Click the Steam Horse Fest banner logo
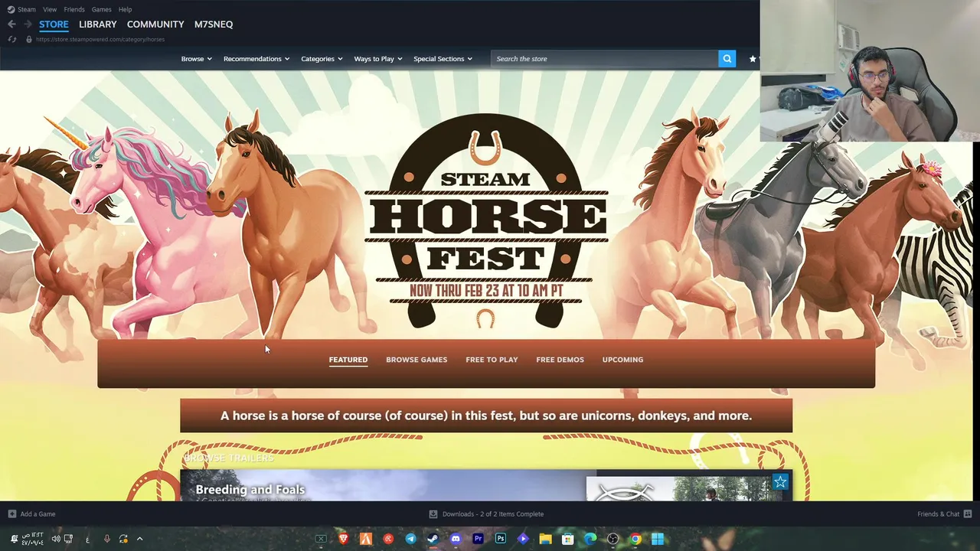This screenshot has width=980, height=551. [486, 220]
